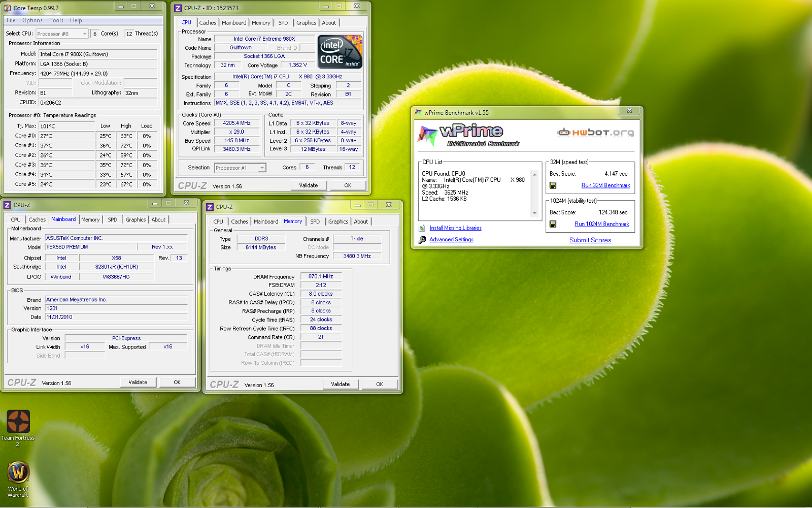
Task: Open the Tools menu in Core Temp
Action: coord(56,20)
